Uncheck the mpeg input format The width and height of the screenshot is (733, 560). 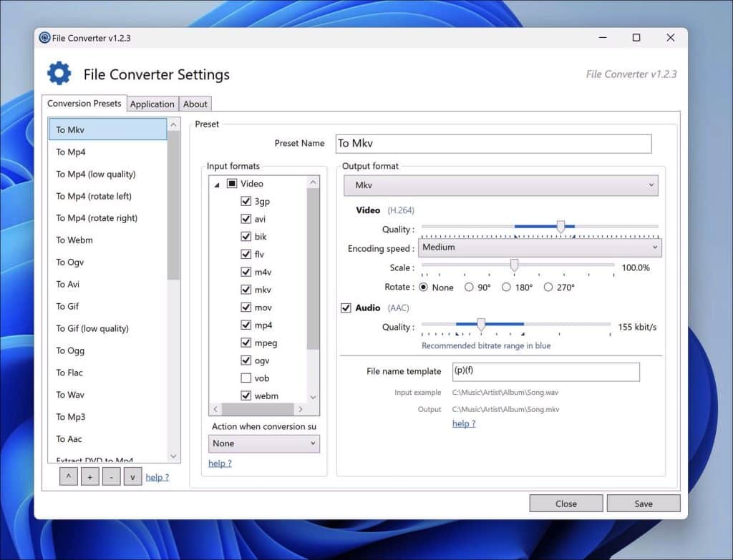tap(247, 342)
